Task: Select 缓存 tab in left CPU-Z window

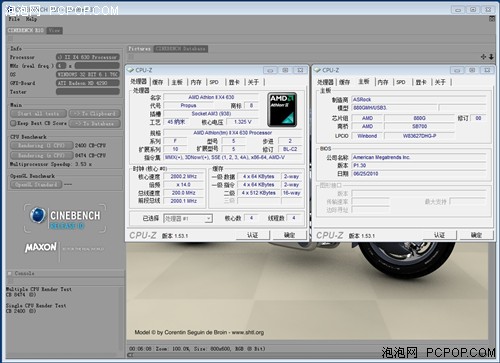Action: coord(158,82)
